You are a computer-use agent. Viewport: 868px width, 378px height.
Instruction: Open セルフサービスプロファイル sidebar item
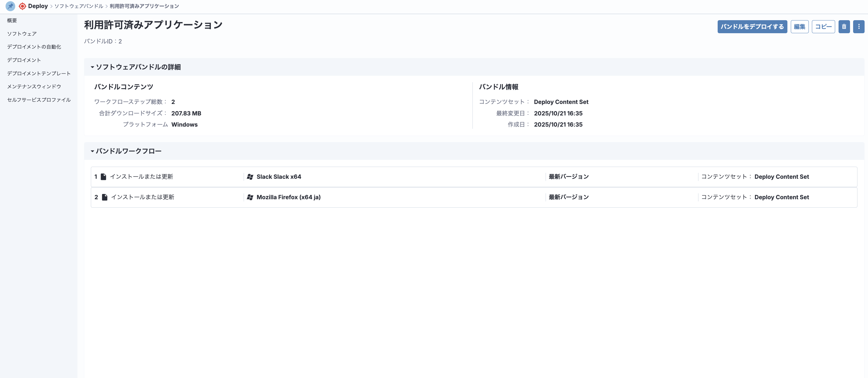click(x=39, y=100)
